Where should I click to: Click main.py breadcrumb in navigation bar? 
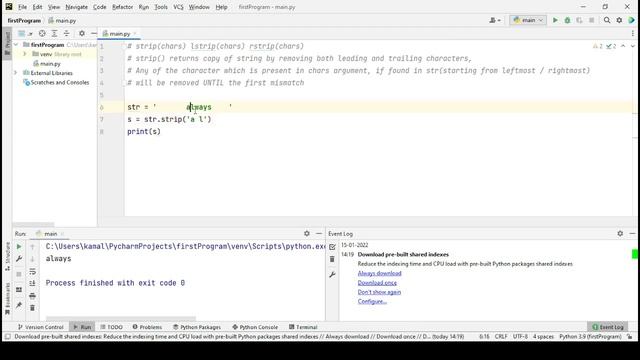click(62, 20)
